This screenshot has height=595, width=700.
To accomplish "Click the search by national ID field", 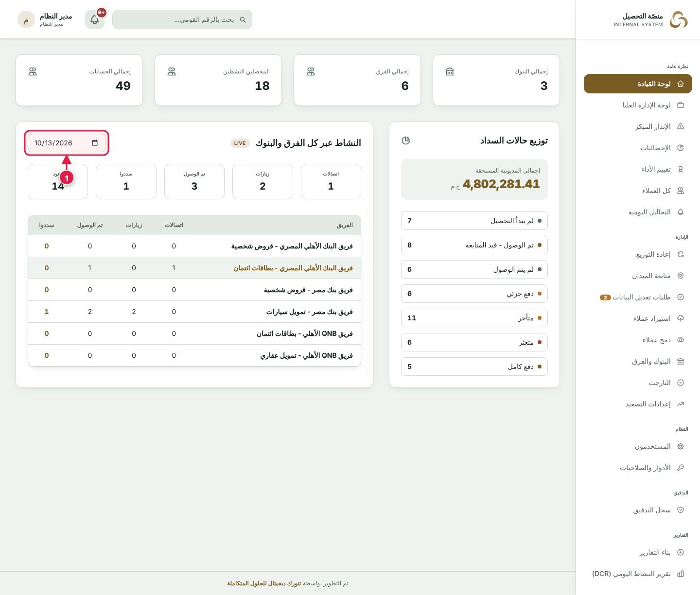I will click(182, 19).
